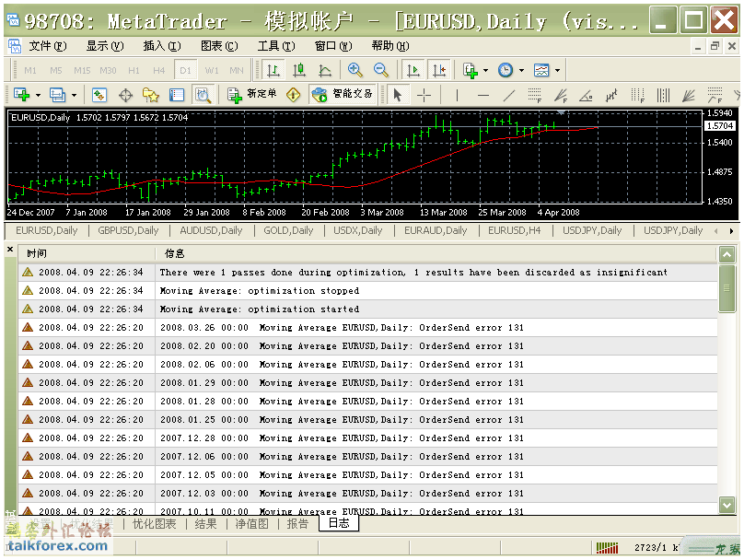
Task: Switch to GBPUSD,Daily chart tab
Action: pyautogui.click(x=128, y=230)
